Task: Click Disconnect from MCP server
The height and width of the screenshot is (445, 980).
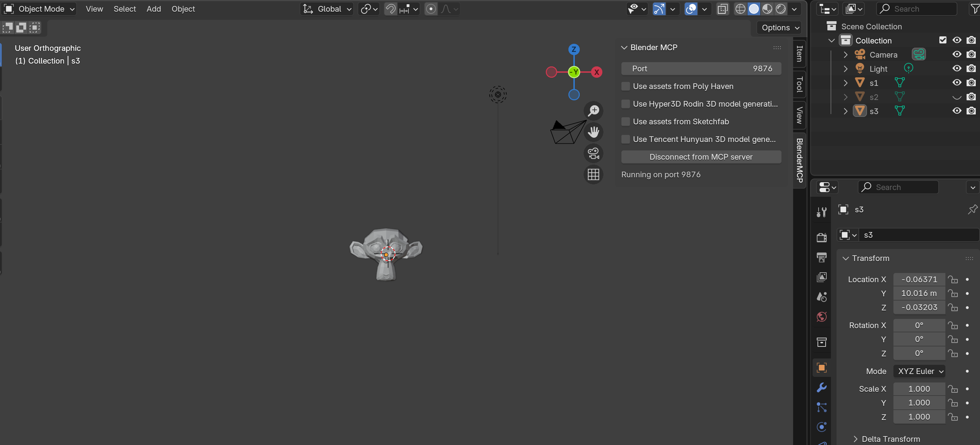Action: [x=701, y=157]
